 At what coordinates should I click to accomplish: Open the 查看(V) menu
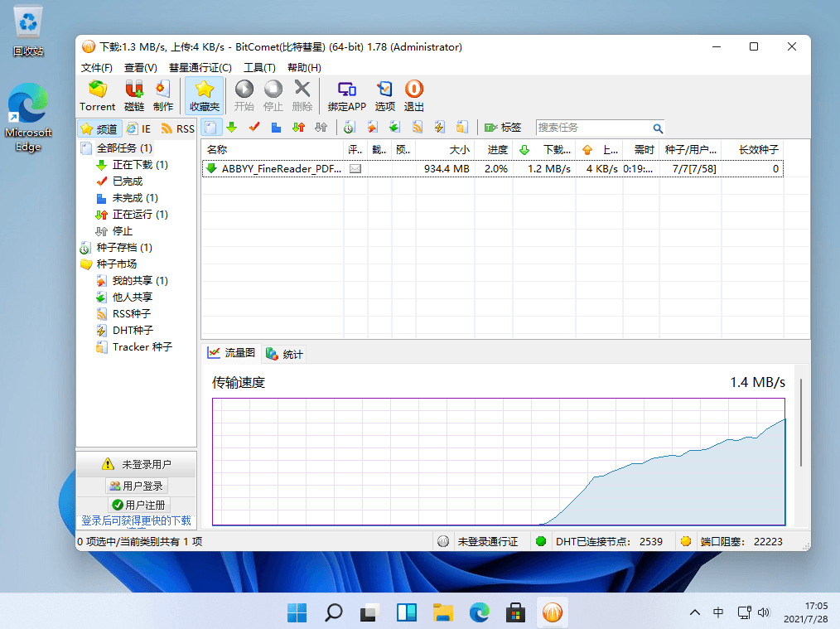point(140,67)
